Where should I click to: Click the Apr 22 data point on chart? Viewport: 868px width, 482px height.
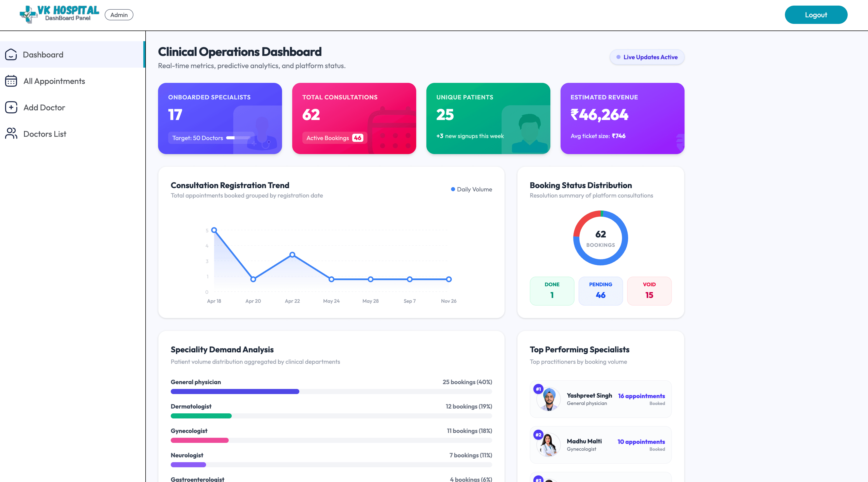(x=292, y=255)
